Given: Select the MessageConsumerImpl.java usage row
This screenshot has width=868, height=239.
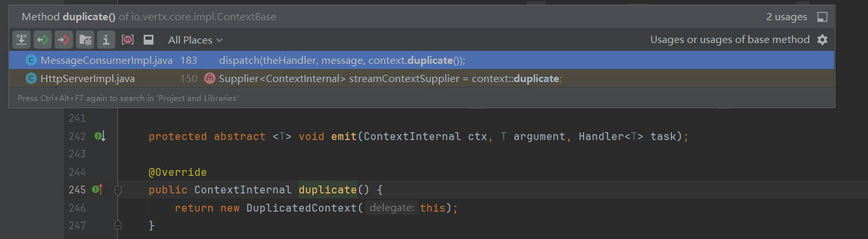Looking at the screenshot, I should point(422,60).
